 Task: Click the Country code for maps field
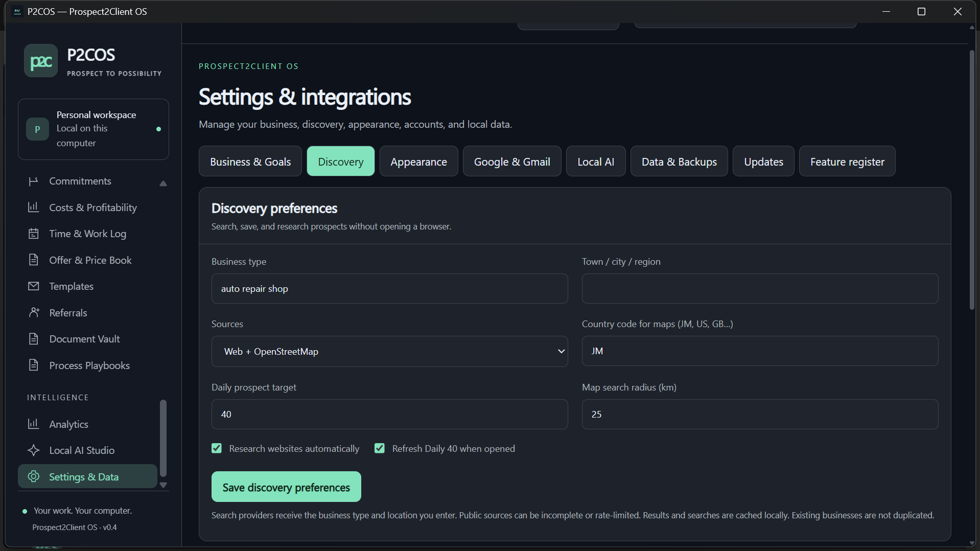coord(760,351)
